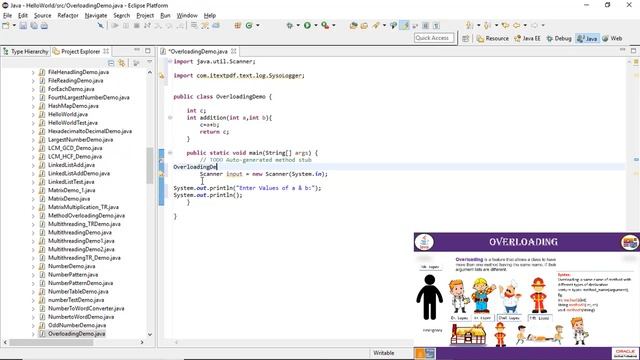Minimize the editor area
The image size is (640, 360).
(622, 50)
